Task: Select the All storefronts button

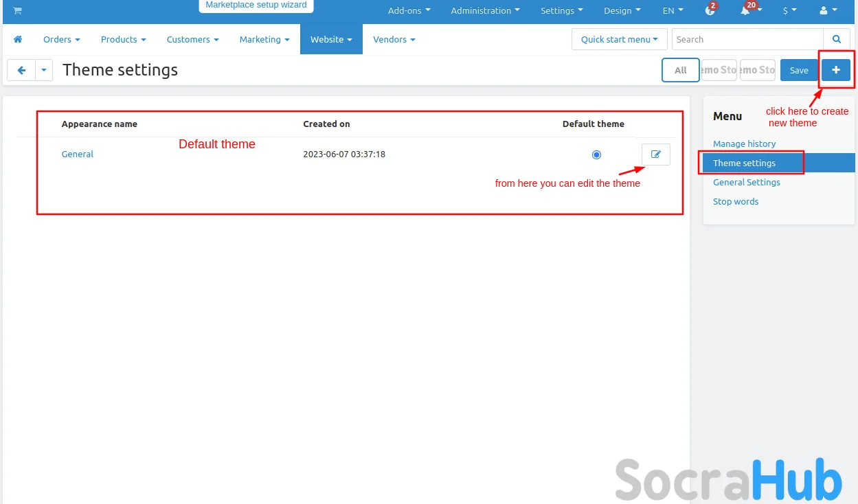Action: tap(681, 70)
